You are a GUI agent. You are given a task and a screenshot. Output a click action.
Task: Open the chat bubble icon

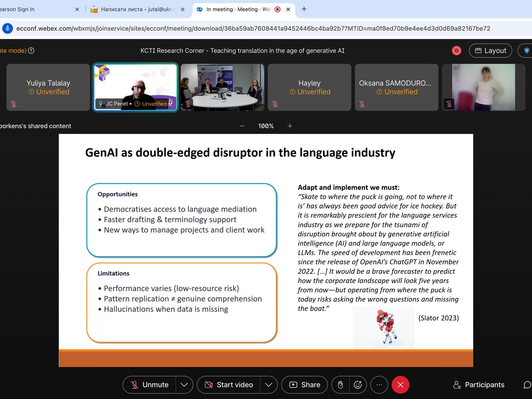coord(527,385)
